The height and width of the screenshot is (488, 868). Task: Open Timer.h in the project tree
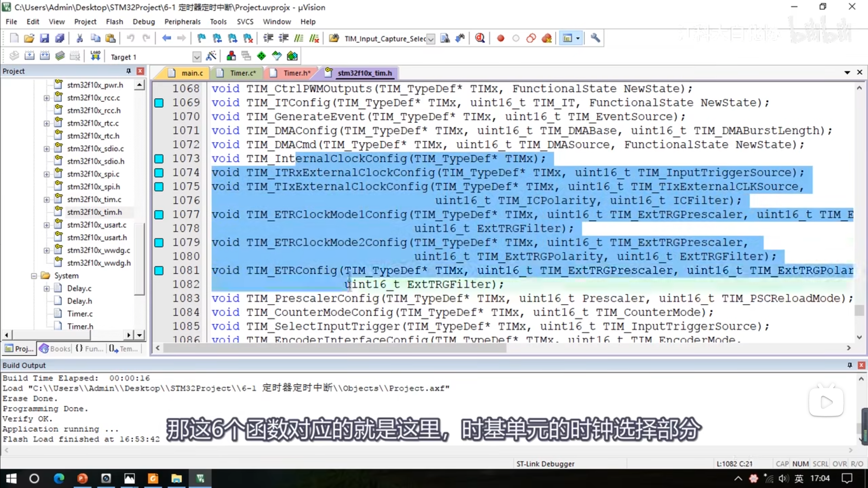80,326
